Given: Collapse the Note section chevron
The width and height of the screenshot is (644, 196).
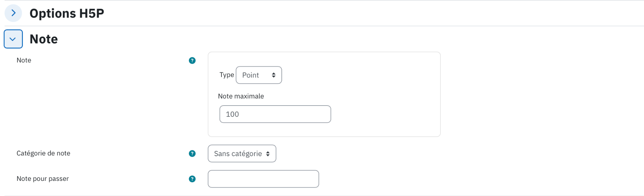Looking at the screenshot, I should [x=13, y=39].
